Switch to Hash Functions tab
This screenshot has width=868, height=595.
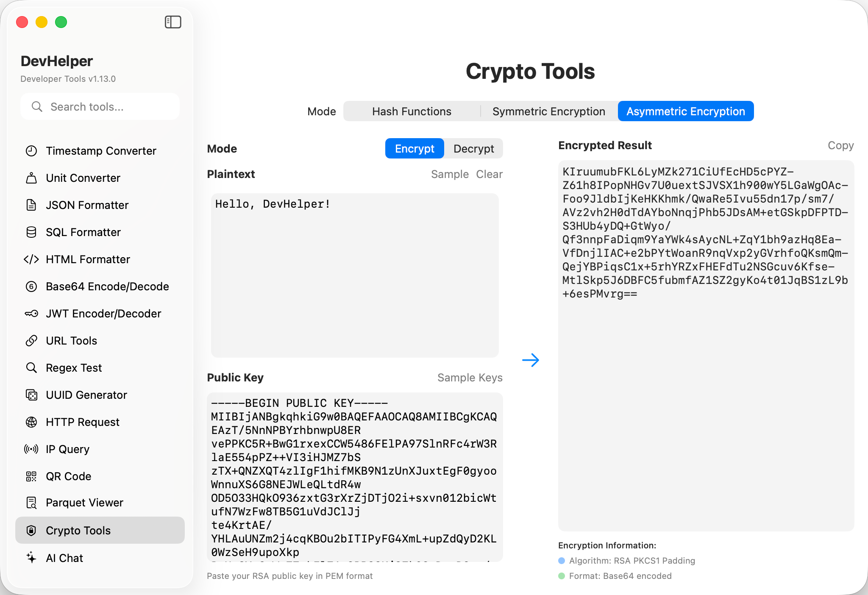pos(412,111)
